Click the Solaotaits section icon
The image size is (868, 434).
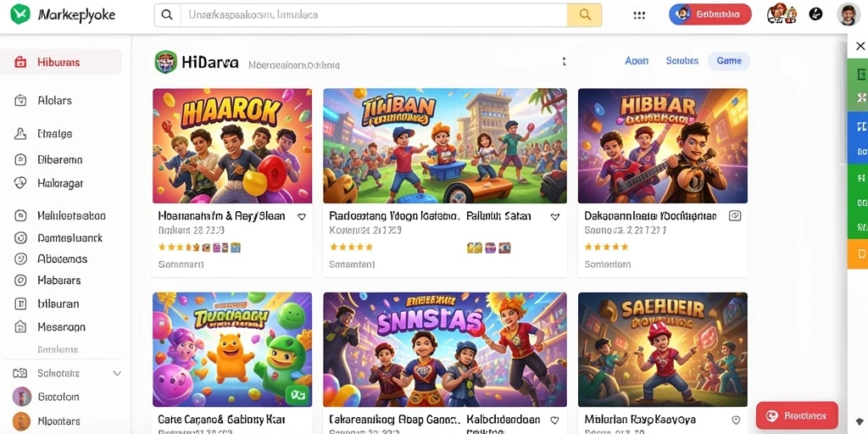20,374
